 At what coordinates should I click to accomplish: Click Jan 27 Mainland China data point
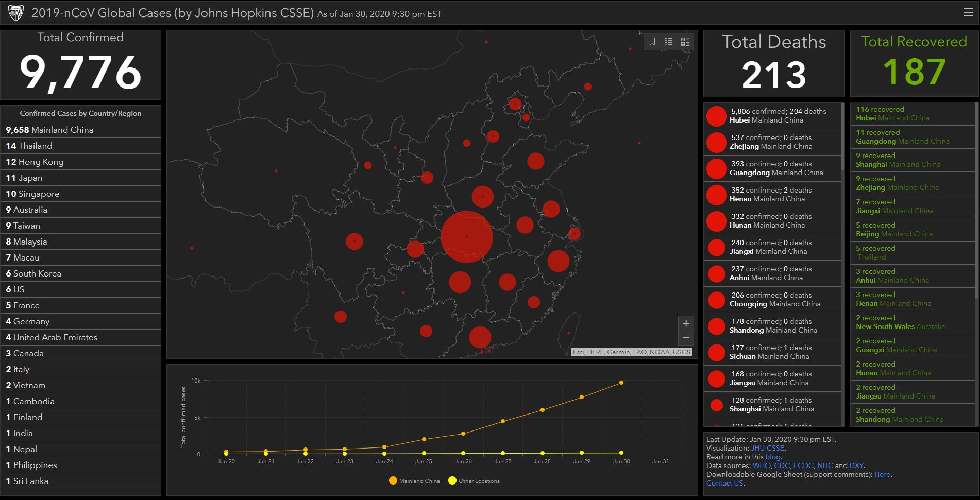(503, 421)
